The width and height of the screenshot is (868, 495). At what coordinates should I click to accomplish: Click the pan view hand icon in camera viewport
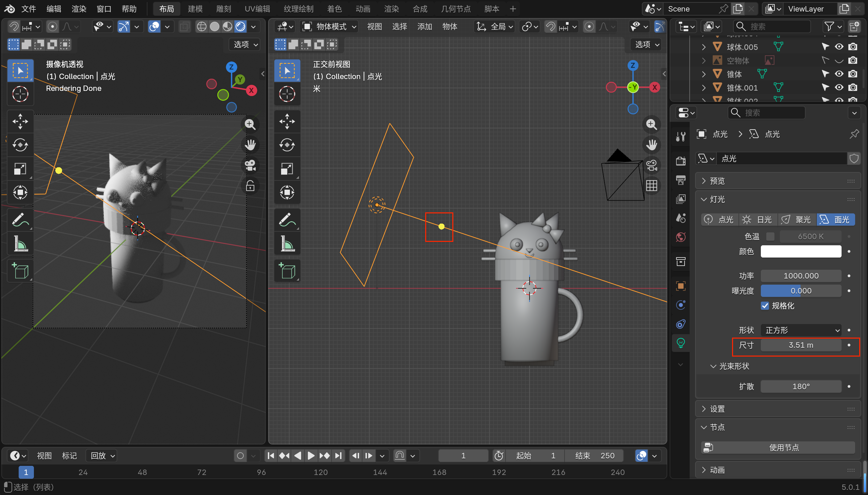point(250,145)
